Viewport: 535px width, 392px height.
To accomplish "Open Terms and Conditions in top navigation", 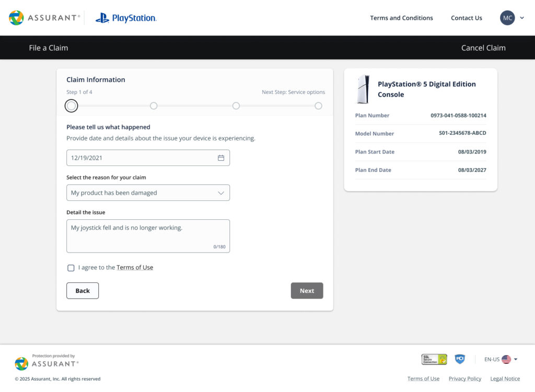I will point(401,18).
